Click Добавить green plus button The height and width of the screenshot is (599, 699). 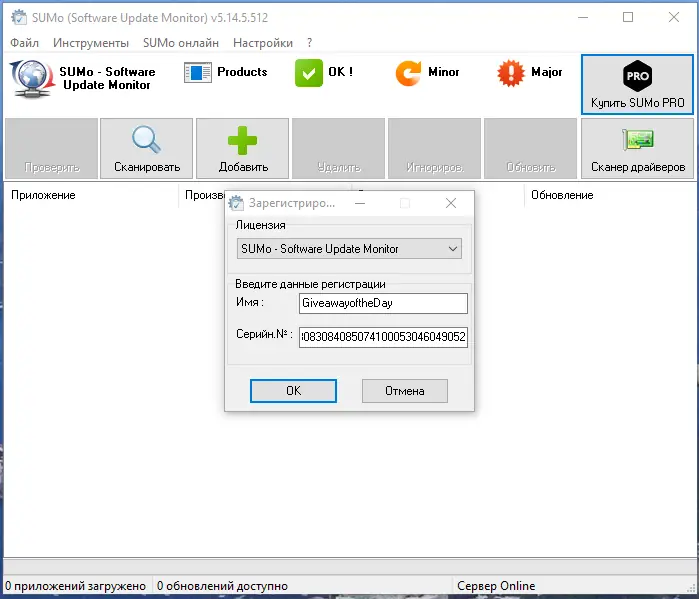pyautogui.click(x=243, y=148)
